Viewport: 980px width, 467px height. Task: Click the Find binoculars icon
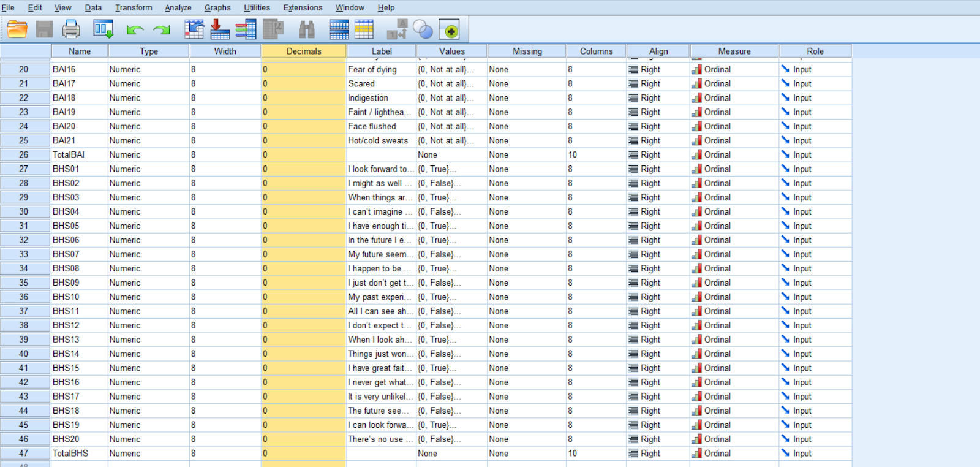[307, 29]
